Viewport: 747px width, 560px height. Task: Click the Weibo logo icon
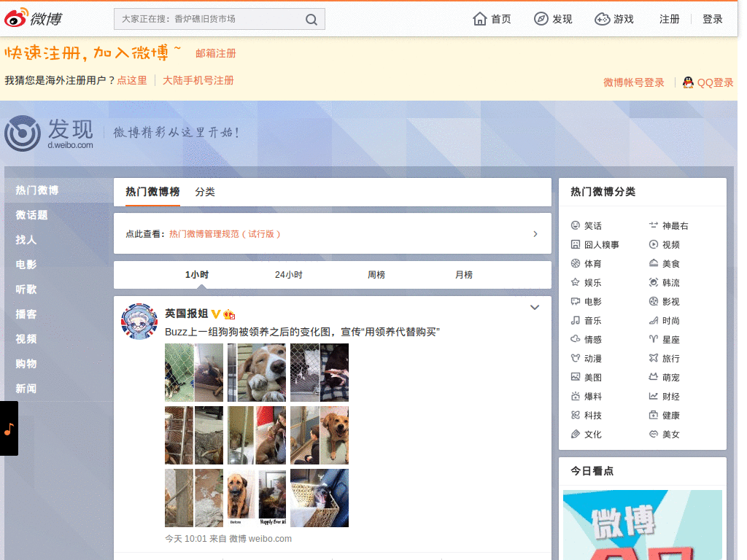(16, 18)
